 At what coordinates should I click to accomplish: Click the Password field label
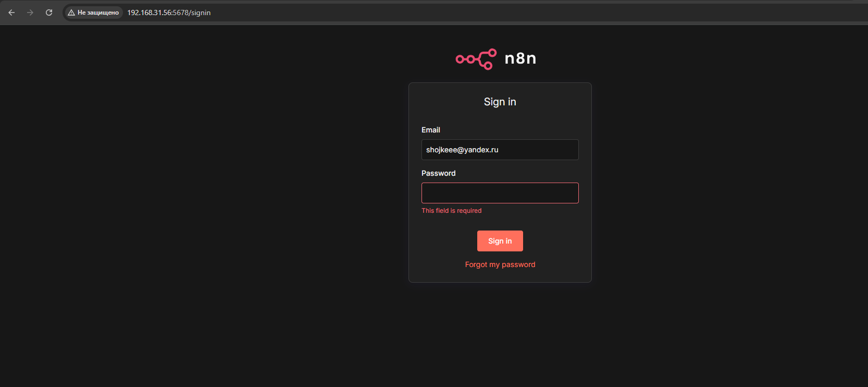coord(438,173)
